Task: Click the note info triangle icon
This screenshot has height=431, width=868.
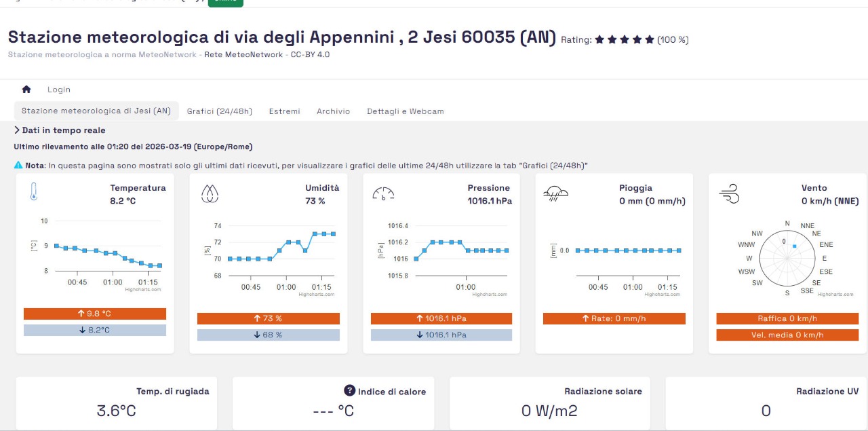Action: tap(18, 165)
